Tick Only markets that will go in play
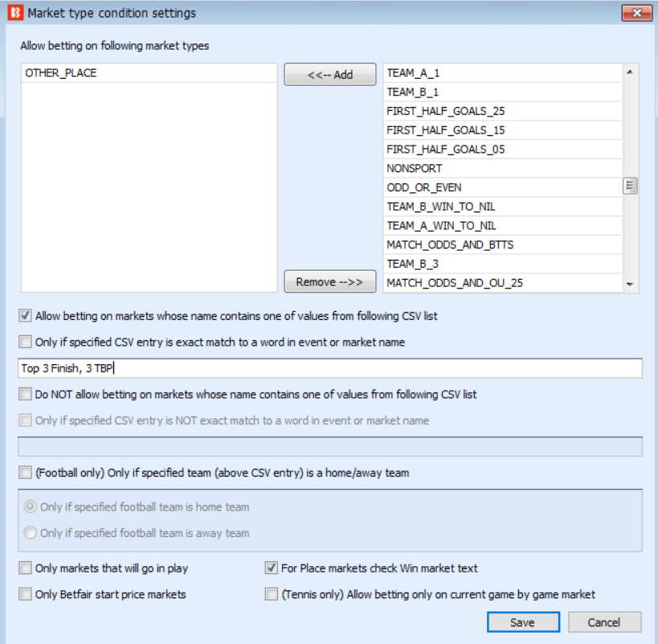The width and height of the screenshot is (658, 644). (25, 568)
